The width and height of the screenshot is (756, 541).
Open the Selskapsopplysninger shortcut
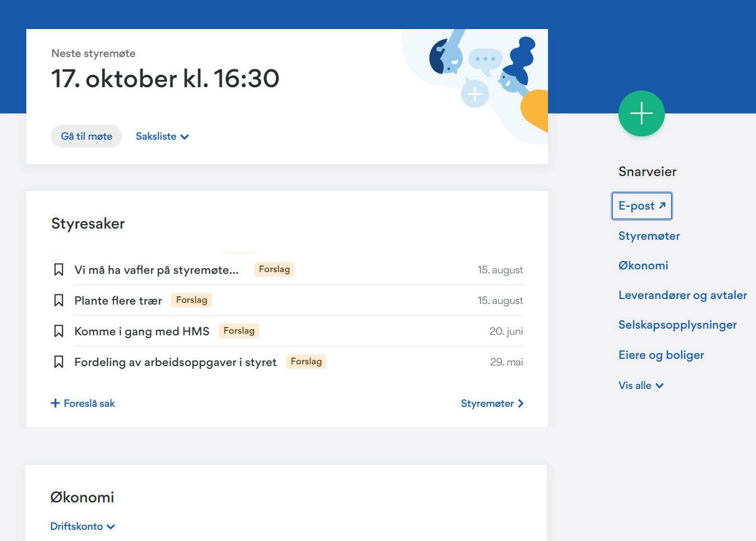(678, 325)
